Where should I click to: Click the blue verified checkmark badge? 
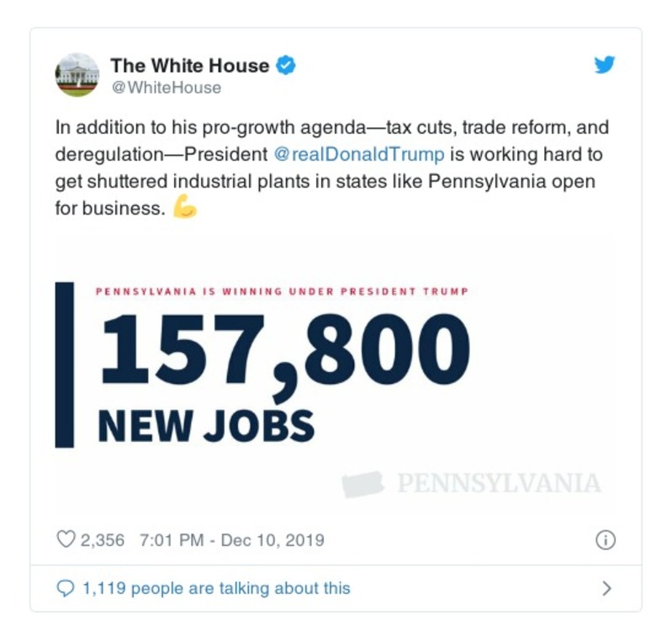pyautogui.click(x=286, y=66)
